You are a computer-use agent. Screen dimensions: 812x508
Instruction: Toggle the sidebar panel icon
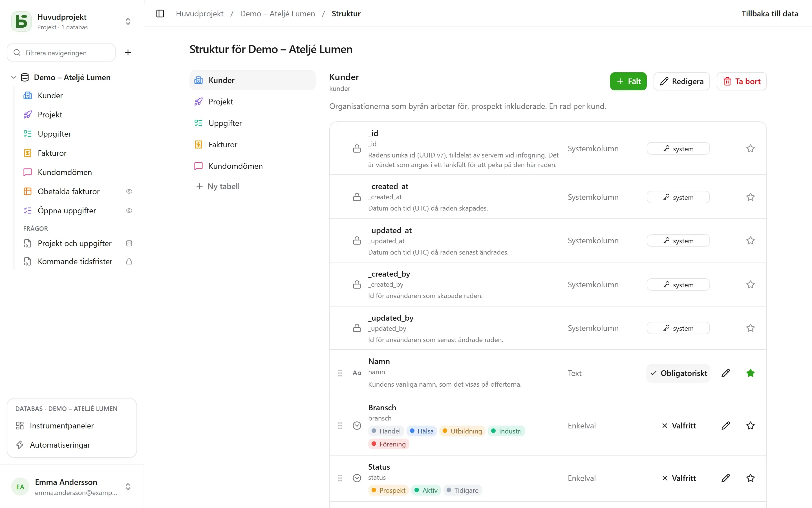(x=160, y=14)
